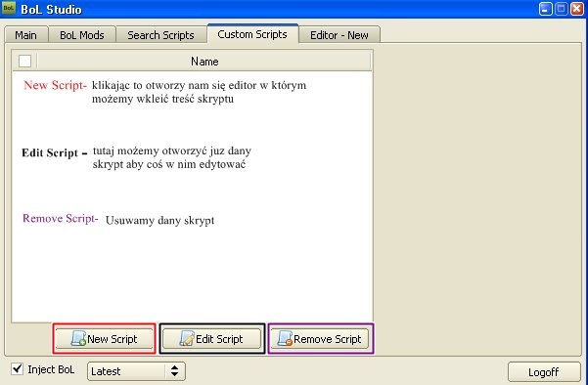Minimize the BoL Studio window
Viewport: 588px width, 385px height.
(x=546, y=9)
